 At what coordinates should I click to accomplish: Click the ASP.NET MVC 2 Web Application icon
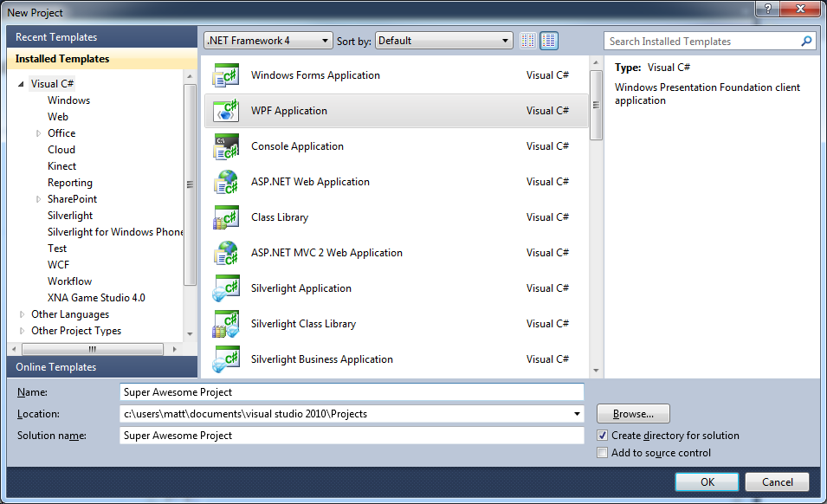(226, 253)
